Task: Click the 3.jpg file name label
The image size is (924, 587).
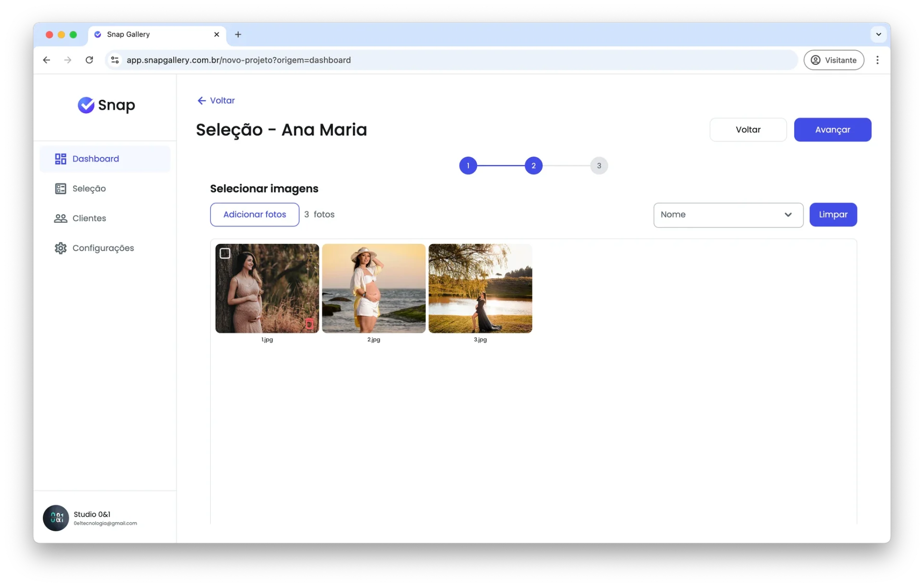Action: pyautogui.click(x=480, y=340)
